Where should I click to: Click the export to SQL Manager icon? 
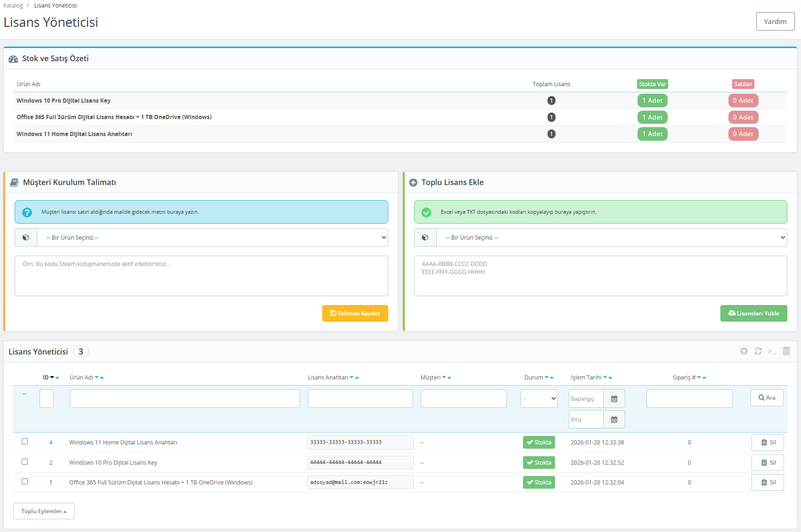point(786,351)
